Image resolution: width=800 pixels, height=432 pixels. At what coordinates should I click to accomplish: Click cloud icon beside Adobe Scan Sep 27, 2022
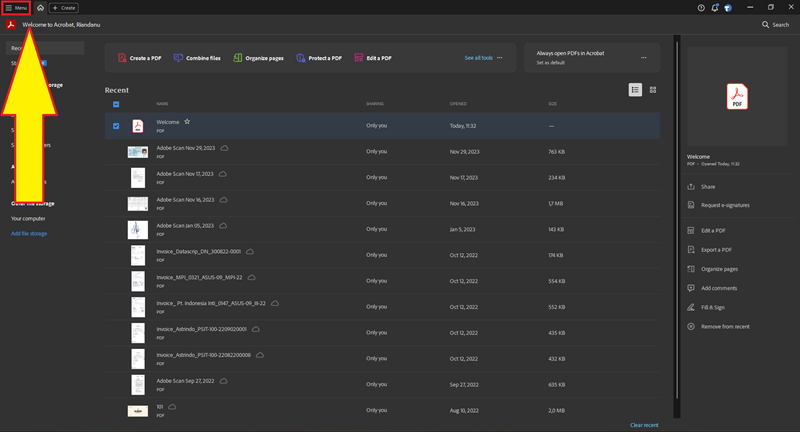click(x=223, y=381)
